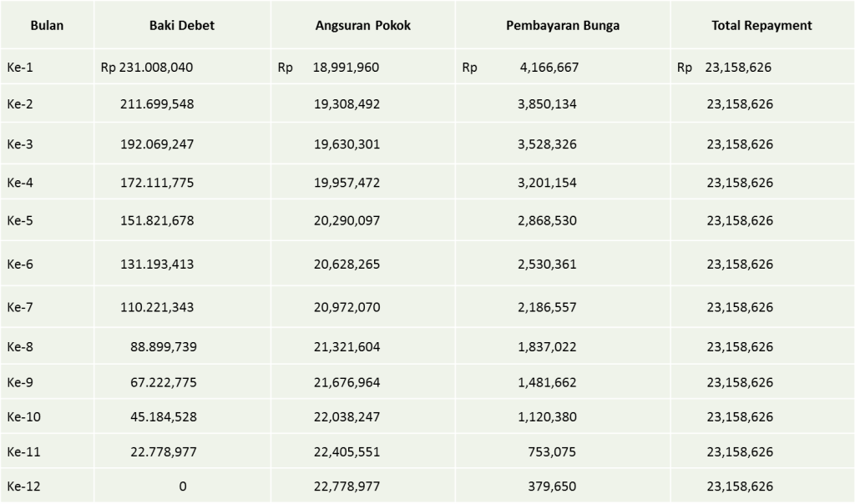Click Total Repayment cell in Ke-12 row
Viewport: 855px width, 504px height.
tap(740, 486)
